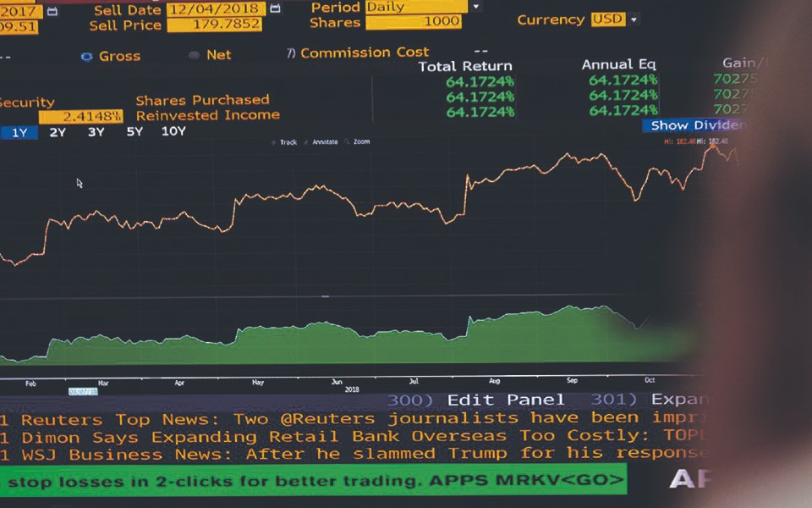This screenshot has height=508, width=812.
Task: Click the May label on the time axis
Action: 258,383
